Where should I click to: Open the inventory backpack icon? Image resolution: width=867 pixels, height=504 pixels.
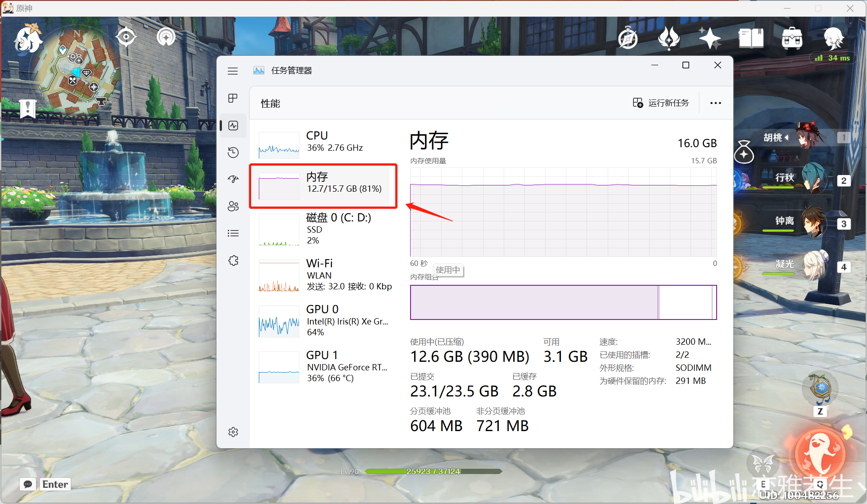(x=792, y=38)
